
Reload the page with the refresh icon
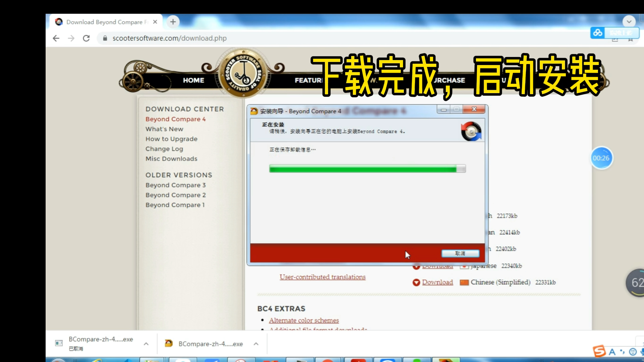tap(86, 38)
